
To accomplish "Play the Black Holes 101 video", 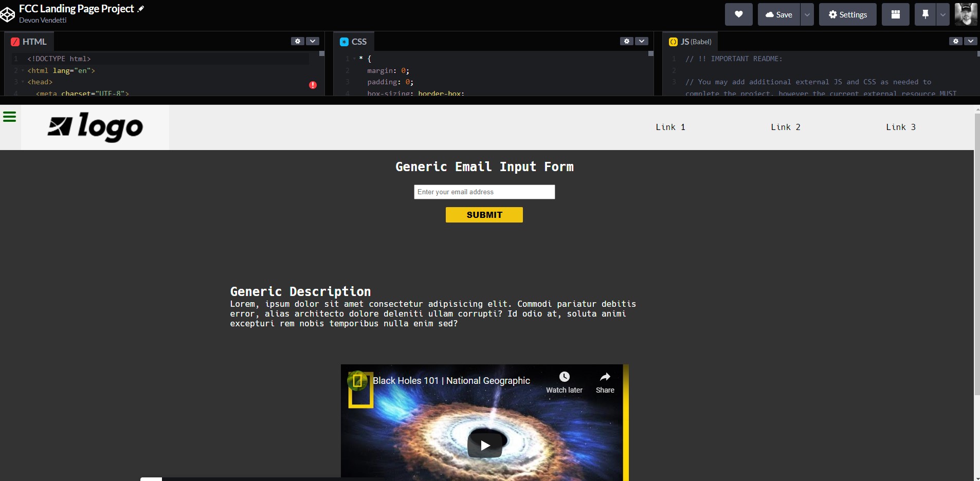I will pyautogui.click(x=484, y=445).
